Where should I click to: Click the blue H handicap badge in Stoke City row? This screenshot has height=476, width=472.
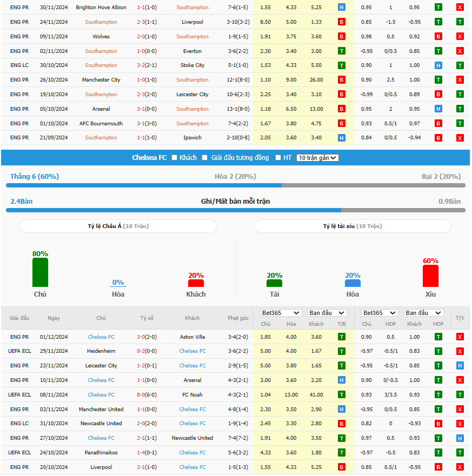pos(438,65)
